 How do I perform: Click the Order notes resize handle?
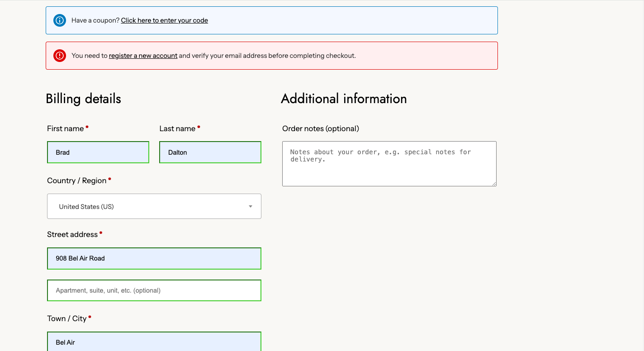(494, 183)
